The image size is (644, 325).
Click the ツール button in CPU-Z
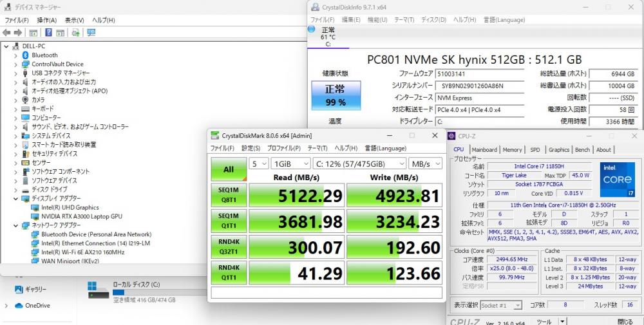(544, 321)
